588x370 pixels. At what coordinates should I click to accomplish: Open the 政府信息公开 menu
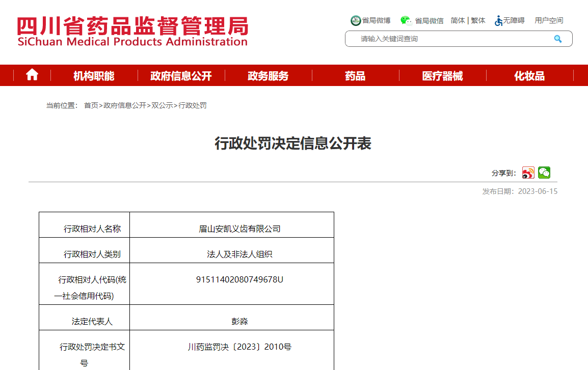[x=181, y=76]
